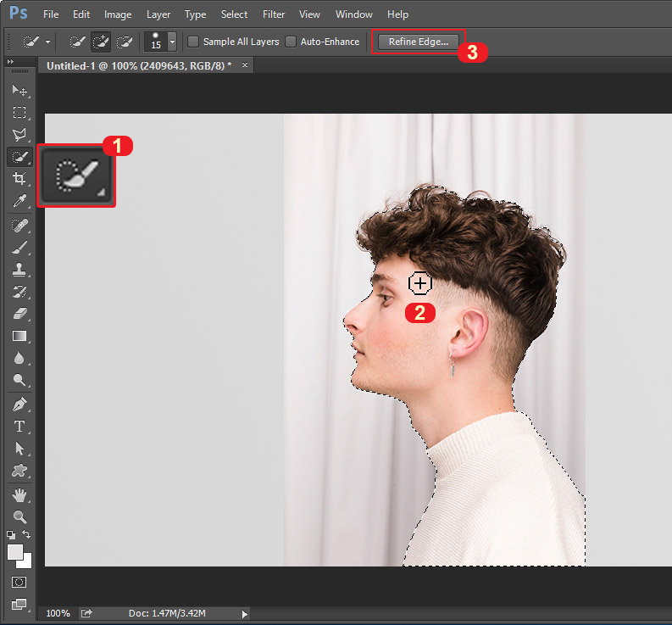Select the Pen tool
Viewport: 672px width, 625px height.
[x=19, y=404]
